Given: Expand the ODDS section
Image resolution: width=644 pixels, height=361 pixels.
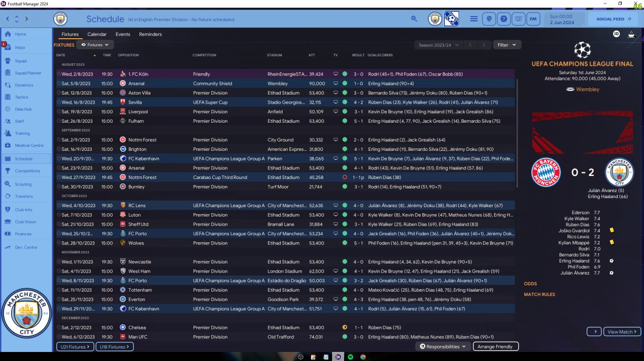Looking at the screenshot, I should pos(530,284).
